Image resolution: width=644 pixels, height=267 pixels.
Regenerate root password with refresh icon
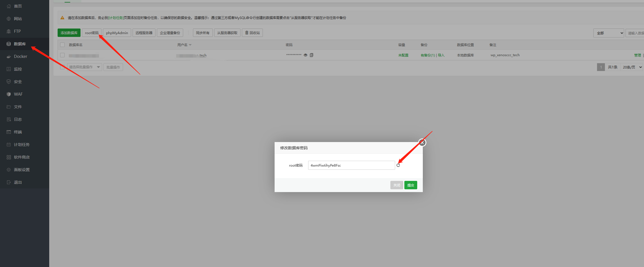click(398, 165)
